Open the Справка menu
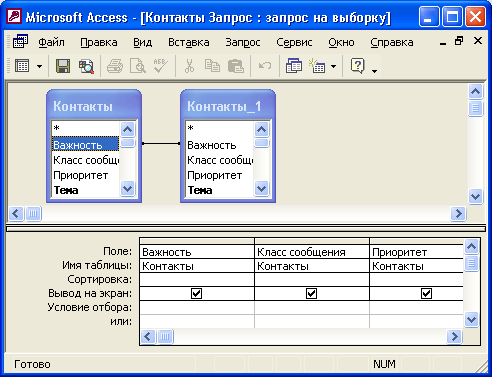The height and width of the screenshot is (377, 492). (392, 42)
